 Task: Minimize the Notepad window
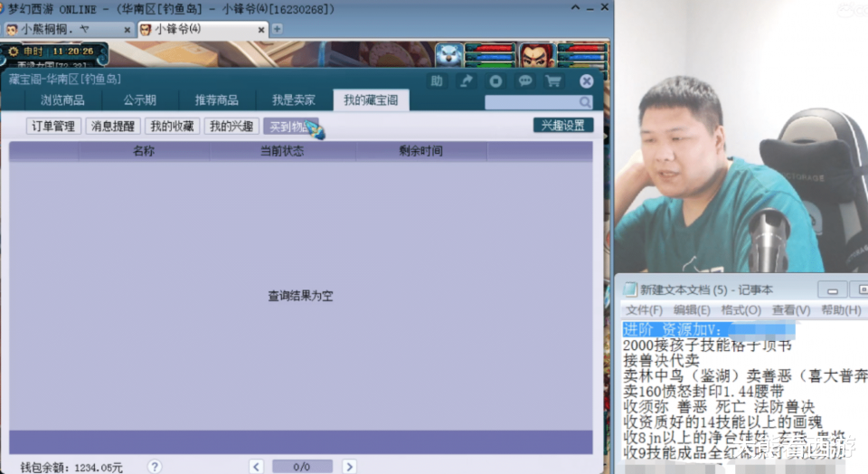(832, 289)
